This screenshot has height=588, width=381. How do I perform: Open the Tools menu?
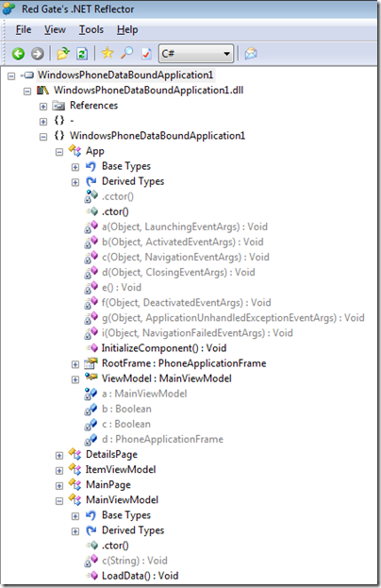pos(91,29)
